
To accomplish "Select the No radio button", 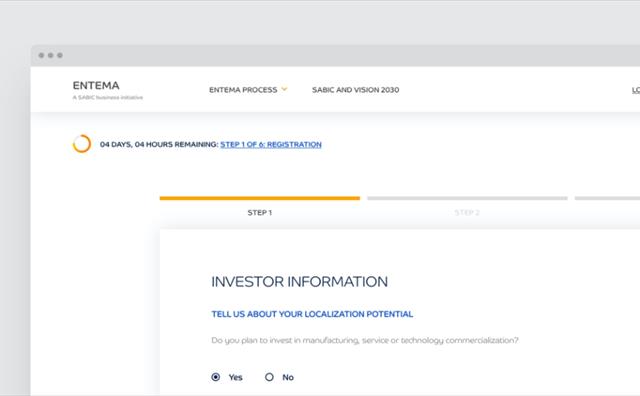I will [269, 377].
